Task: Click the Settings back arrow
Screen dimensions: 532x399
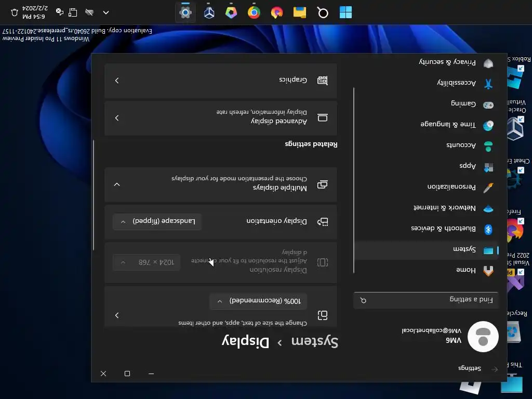Action: [494, 369]
